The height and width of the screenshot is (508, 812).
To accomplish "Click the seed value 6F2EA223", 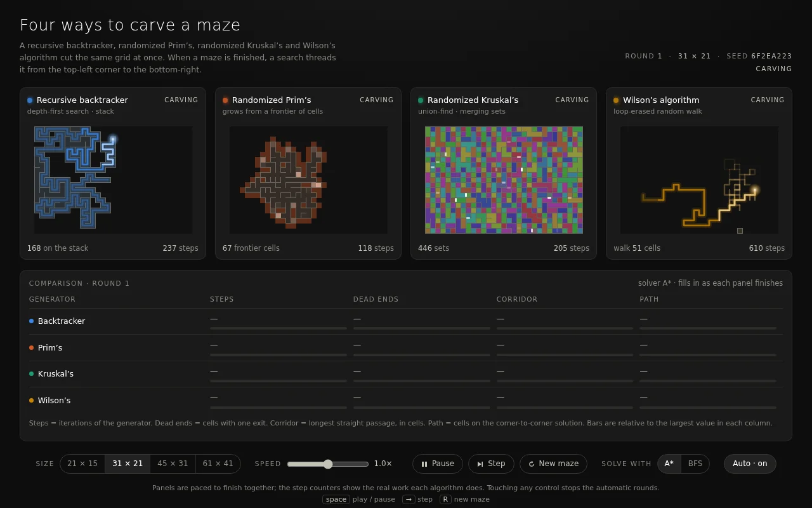I will [x=772, y=56].
